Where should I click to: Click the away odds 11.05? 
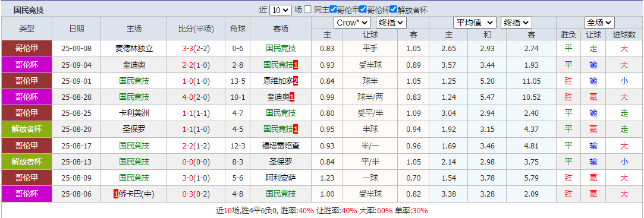(x=532, y=81)
